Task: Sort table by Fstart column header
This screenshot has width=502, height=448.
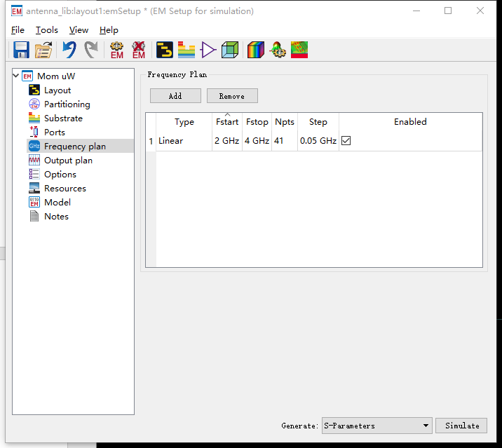Action: click(227, 122)
